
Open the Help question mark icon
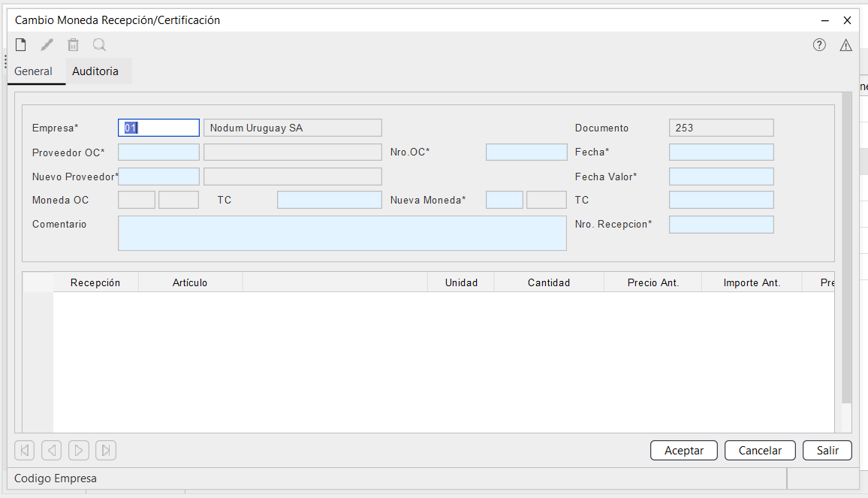coord(819,45)
